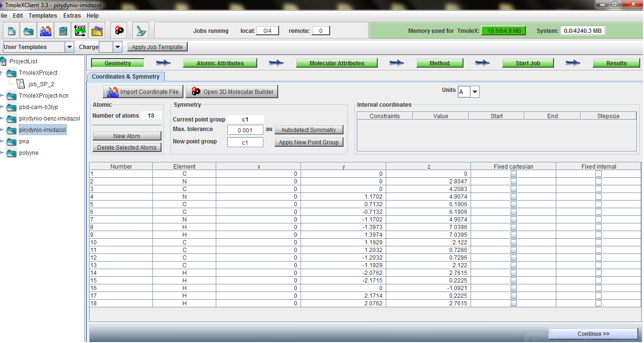Screen dimensions: 644x343
Task: Click the Continue >> button
Action: click(593, 334)
